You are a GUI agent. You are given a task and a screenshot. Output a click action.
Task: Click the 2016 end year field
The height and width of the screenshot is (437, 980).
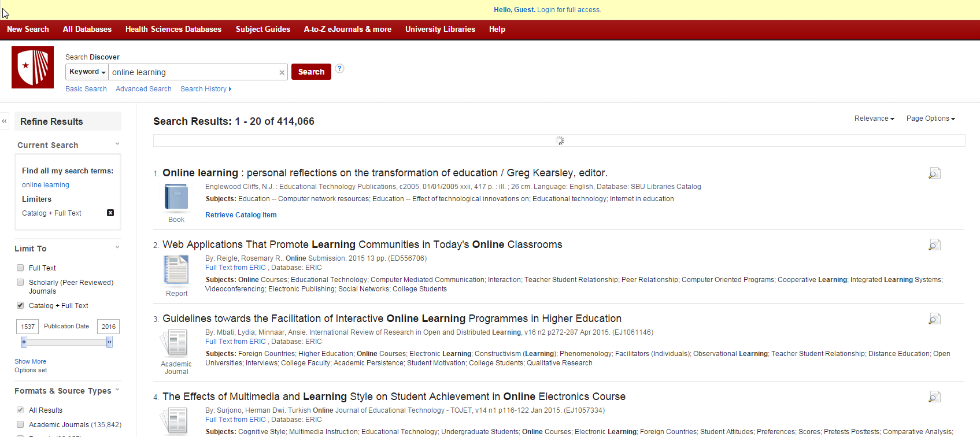(x=109, y=327)
